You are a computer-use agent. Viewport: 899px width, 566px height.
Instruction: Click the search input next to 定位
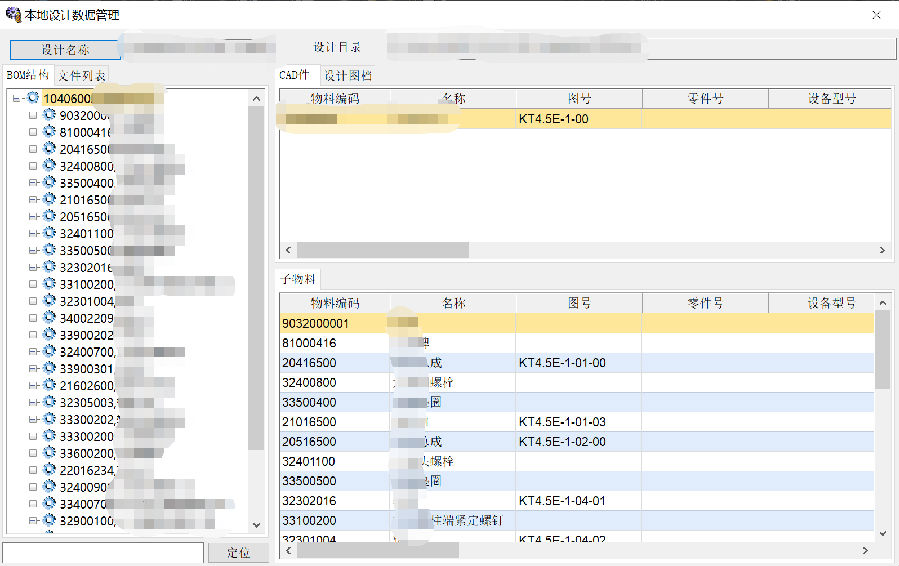click(x=103, y=553)
